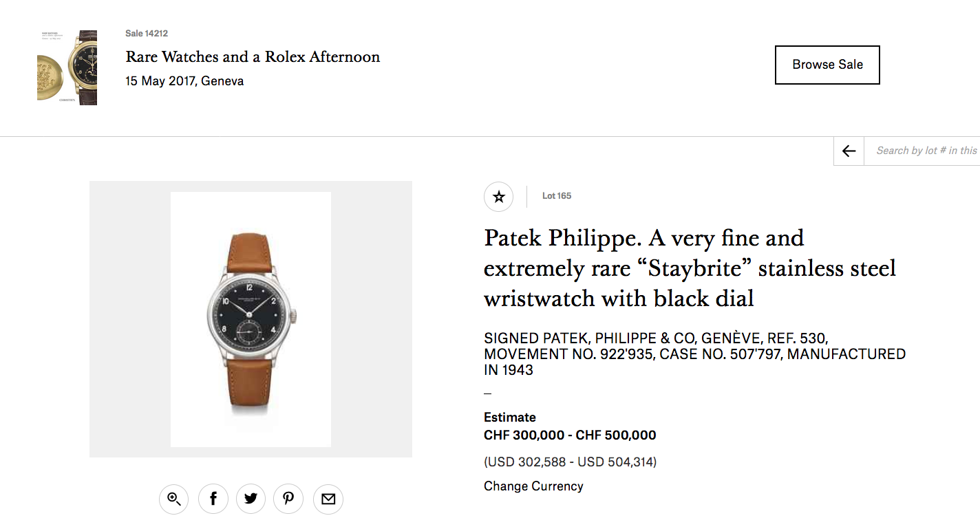Pin lot on Pinterest
This screenshot has height=518, width=980.
pyautogui.click(x=288, y=499)
